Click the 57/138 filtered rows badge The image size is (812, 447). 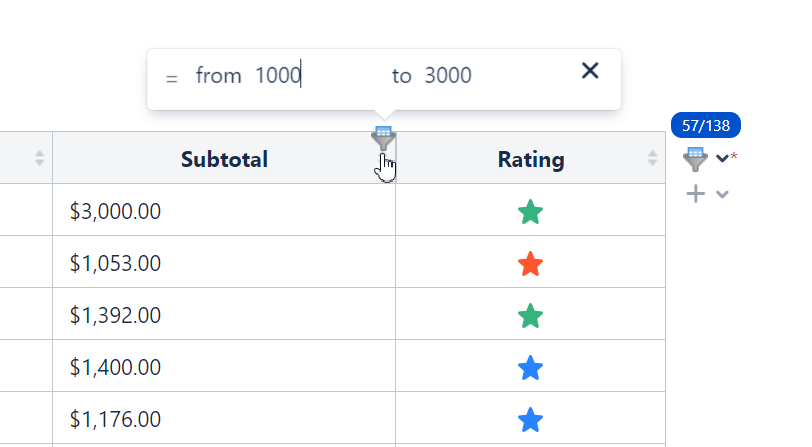705,125
